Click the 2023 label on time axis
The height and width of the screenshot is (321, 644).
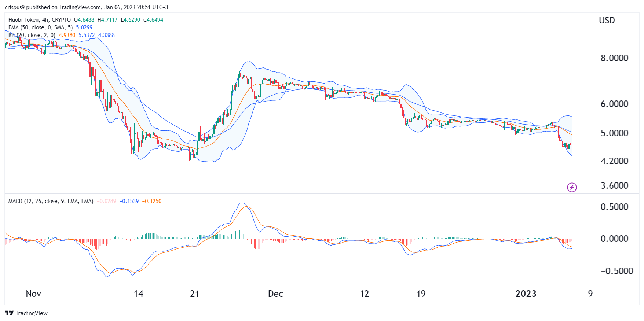526,294
